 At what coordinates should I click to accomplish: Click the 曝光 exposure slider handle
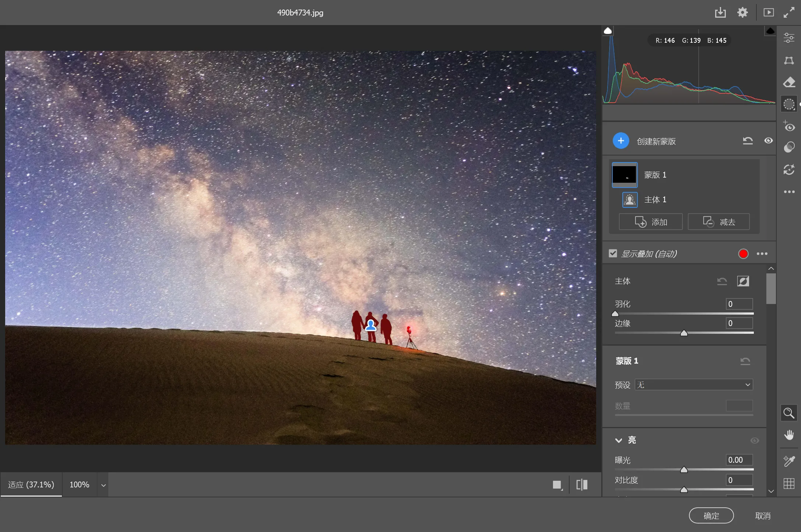point(684,470)
